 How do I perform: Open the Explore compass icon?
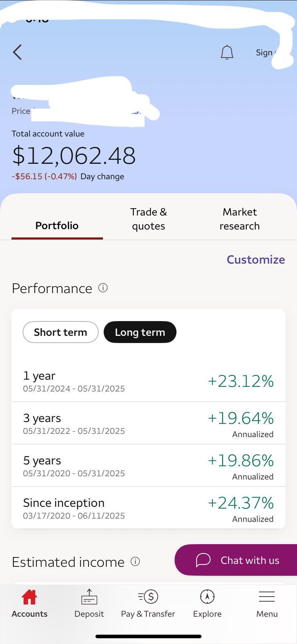[x=207, y=597]
